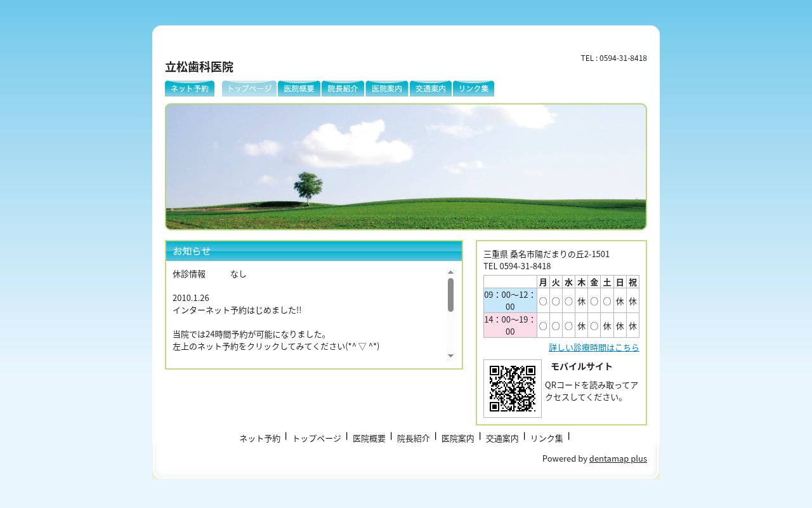Screen dimensions: 812x508
Task: Click the 土 column header in schedule
Action: [606, 282]
